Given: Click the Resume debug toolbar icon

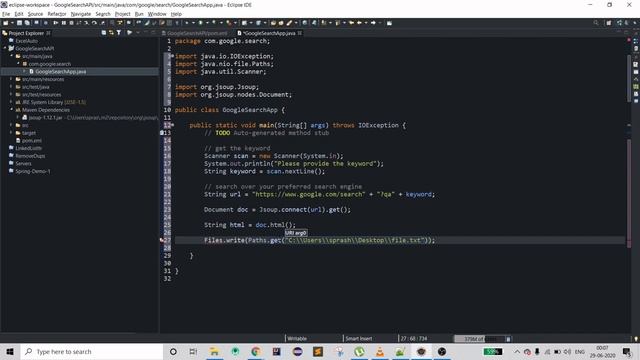Looking at the screenshot, I should [x=56, y=23].
